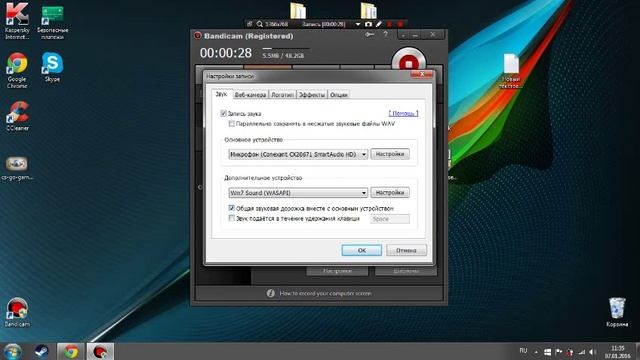Open Action Center flag icon in tray

click(x=559, y=352)
